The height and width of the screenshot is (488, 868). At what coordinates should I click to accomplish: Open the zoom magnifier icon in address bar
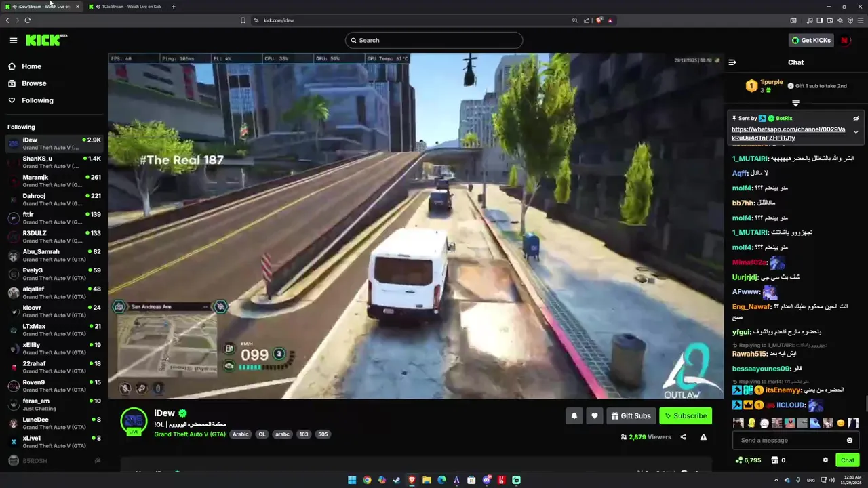tap(575, 20)
